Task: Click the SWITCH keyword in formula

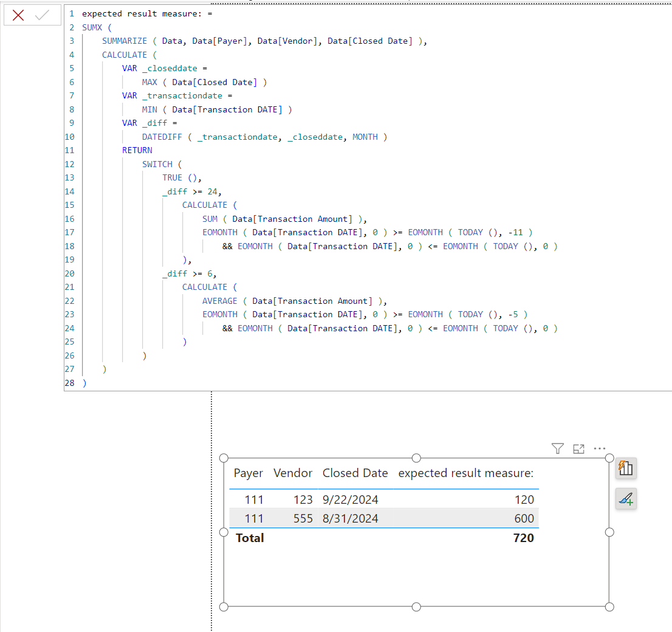Action: pyautogui.click(x=157, y=164)
